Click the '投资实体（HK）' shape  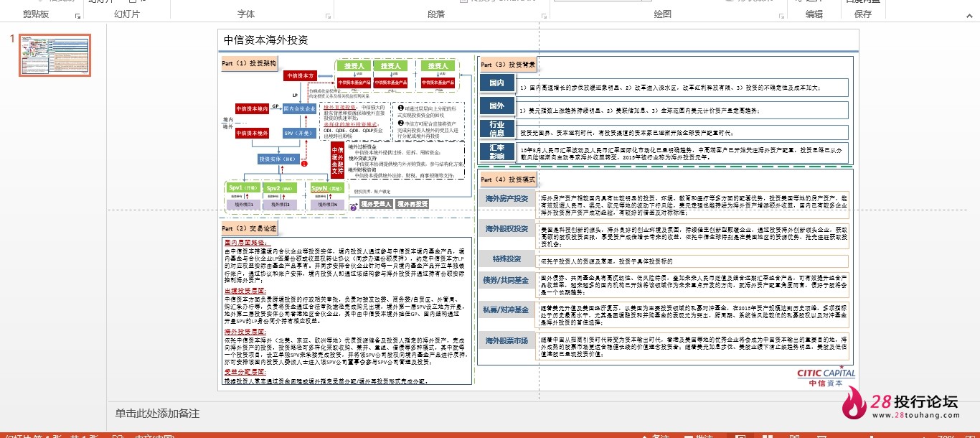coord(278,159)
